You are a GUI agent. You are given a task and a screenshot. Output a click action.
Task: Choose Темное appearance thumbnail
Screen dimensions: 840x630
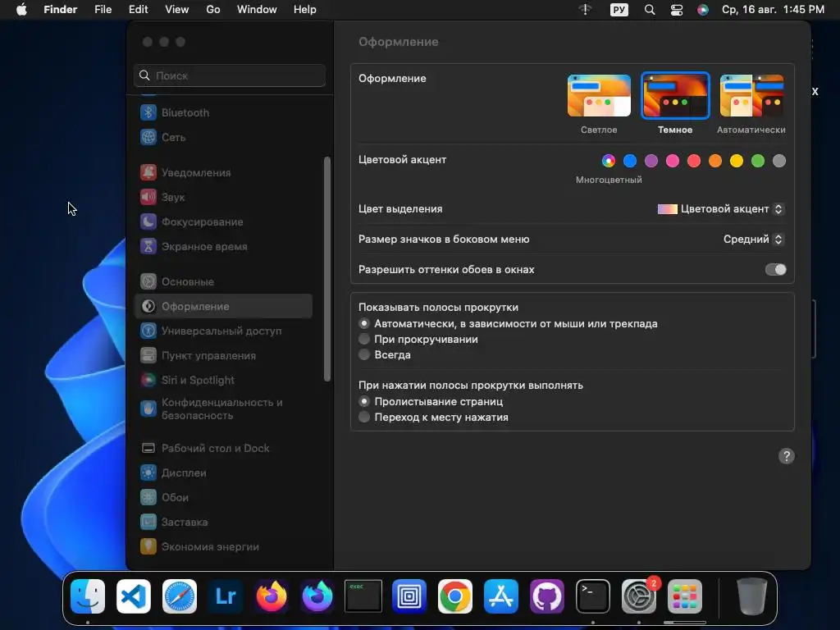pos(675,95)
